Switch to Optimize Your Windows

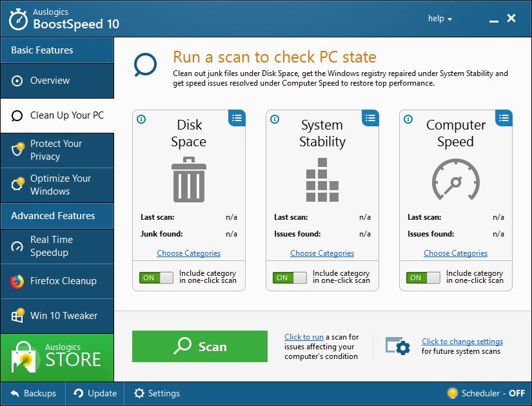click(x=57, y=185)
